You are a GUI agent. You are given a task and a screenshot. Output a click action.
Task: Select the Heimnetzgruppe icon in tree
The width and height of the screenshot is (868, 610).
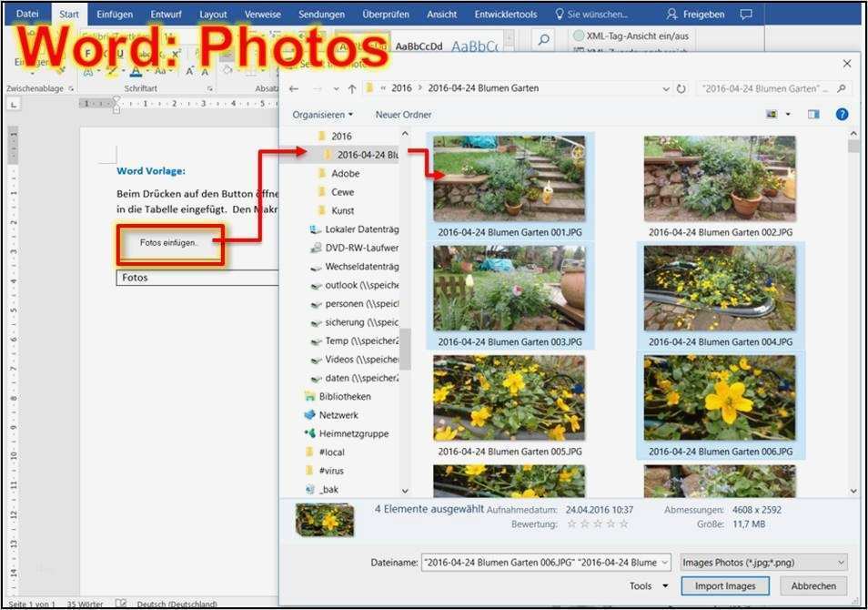pos(309,433)
